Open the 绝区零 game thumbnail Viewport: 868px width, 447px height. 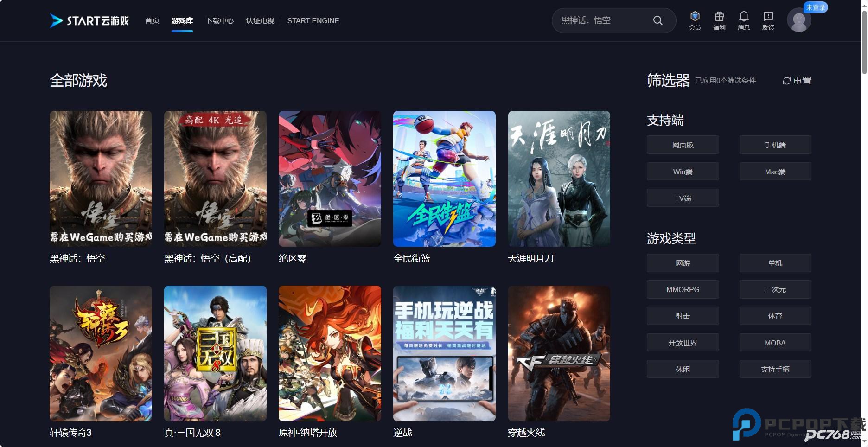[x=329, y=179]
